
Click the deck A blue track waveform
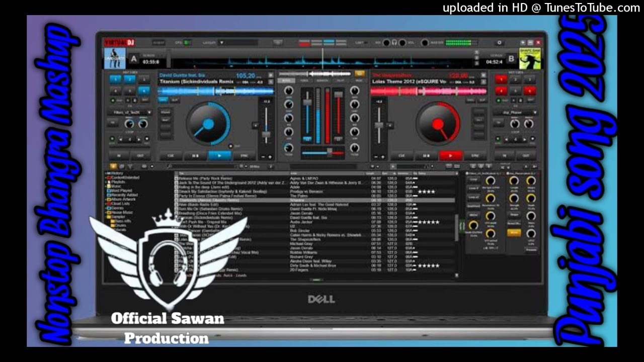click(x=216, y=92)
